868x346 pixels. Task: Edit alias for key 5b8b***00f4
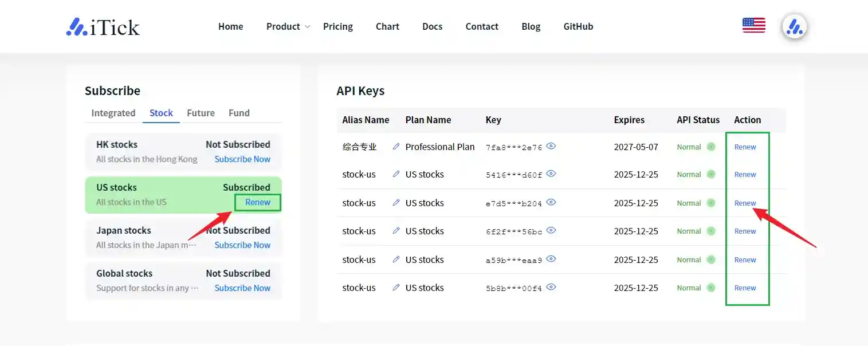point(396,288)
